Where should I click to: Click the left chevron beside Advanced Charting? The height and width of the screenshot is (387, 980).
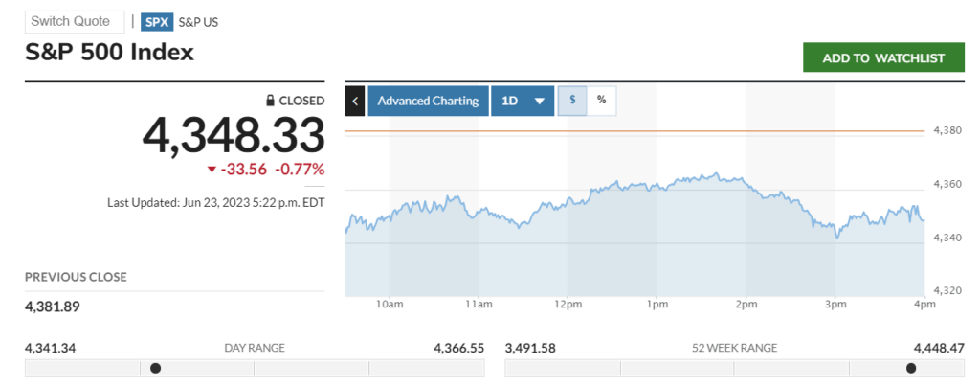coord(355,101)
